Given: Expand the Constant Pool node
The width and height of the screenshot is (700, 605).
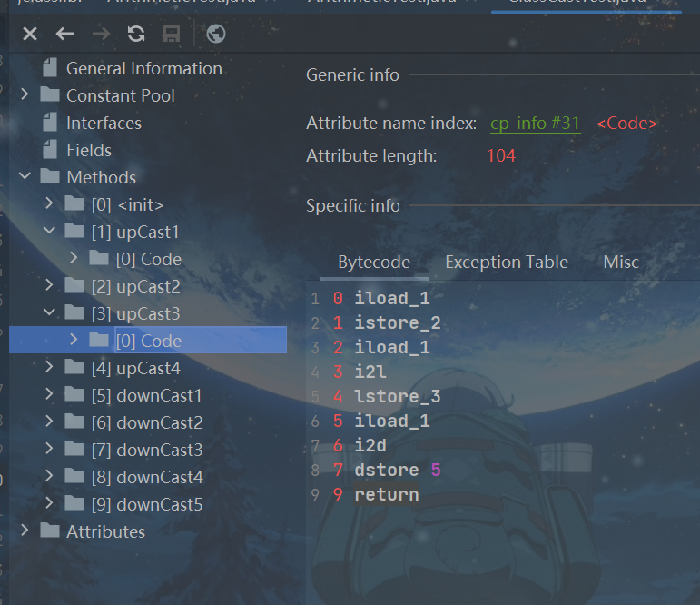Looking at the screenshot, I should 25,95.
